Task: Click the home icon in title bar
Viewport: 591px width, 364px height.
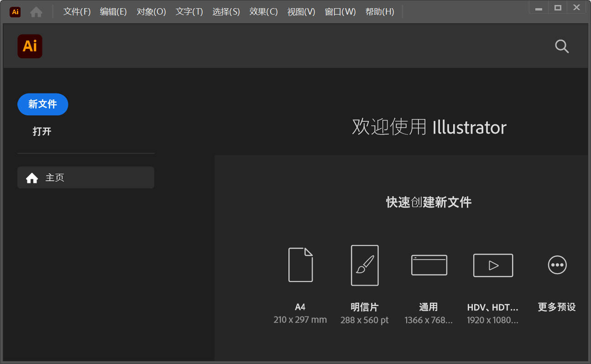Action: coord(36,12)
